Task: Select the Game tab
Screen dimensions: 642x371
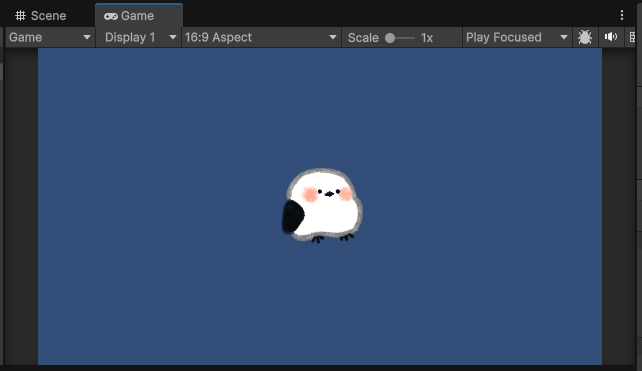Action: pos(139,16)
